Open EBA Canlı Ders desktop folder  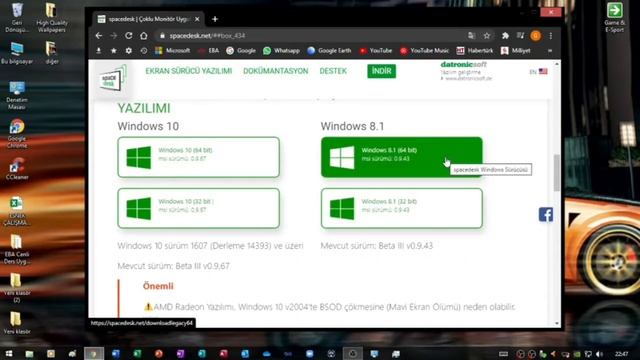point(17,249)
